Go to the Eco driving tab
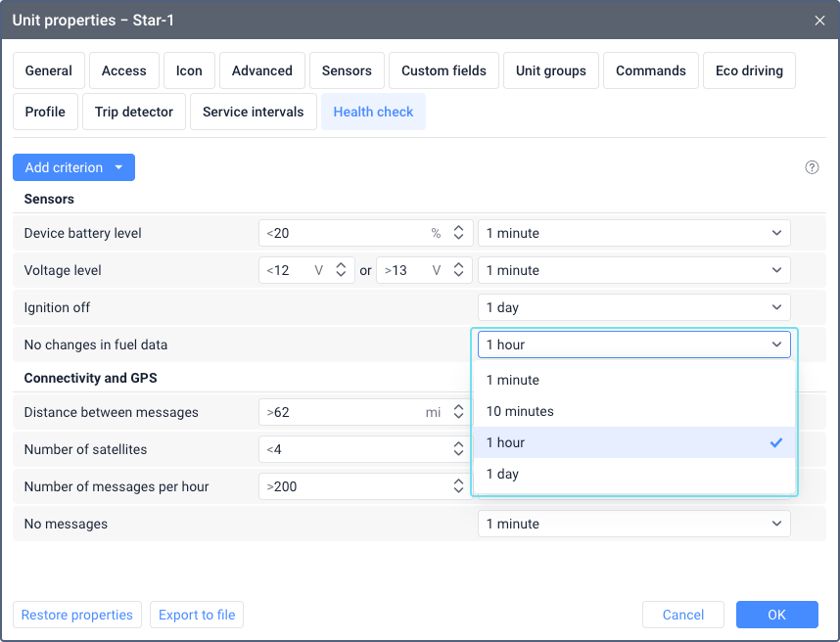This screenshot has height=642, width=840. click(x=749, y=70)
